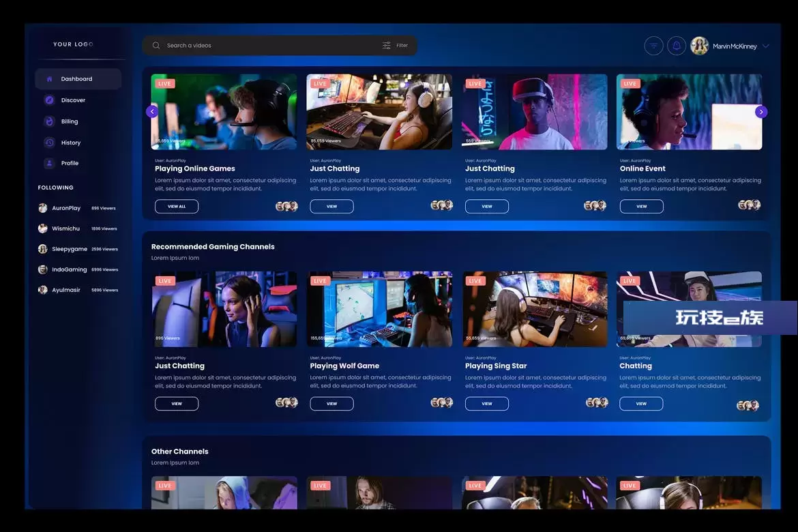The width and height of the screenshot is (798, 532).
Task: Click viewer avatars on Playing Wolf Game card
Action: (442, 402)
